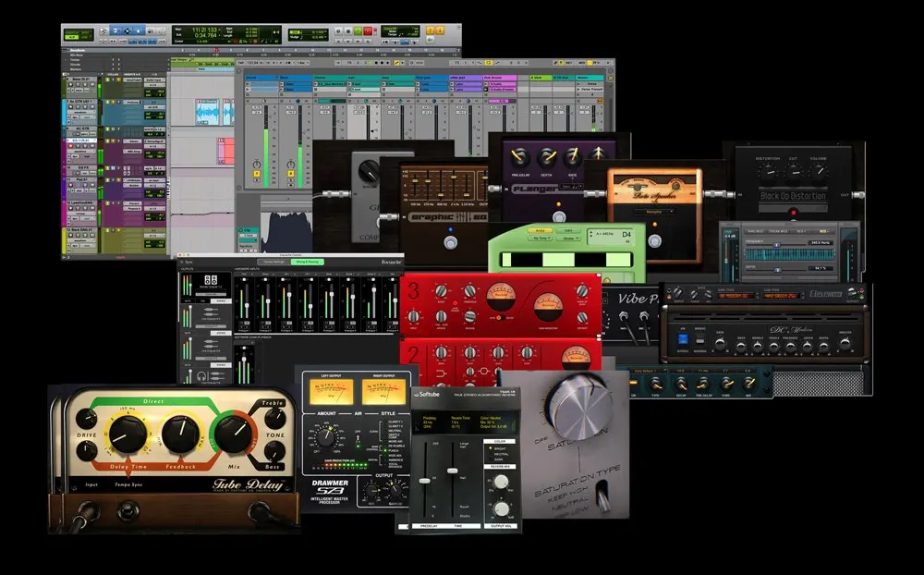Click the Drawmer S73 AMOUNT knob

(x=326, y=437)
